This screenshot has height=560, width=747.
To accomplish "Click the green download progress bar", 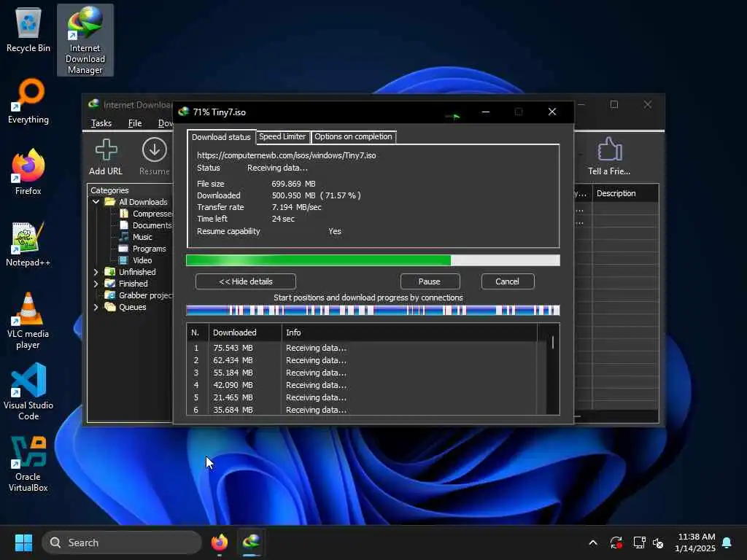I will coord(373,260).
